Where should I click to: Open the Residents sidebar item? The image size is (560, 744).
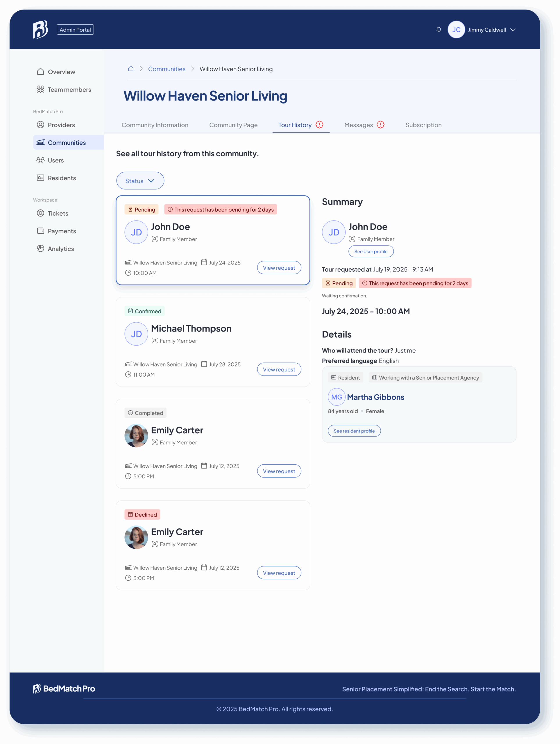point(62,178)
